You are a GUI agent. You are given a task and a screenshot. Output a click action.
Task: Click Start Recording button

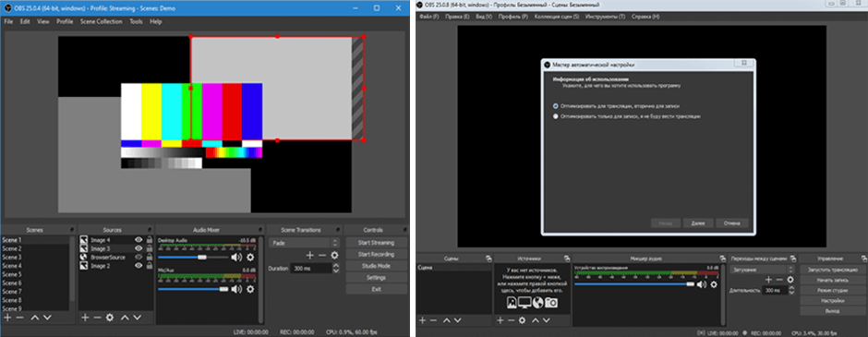[377, 255]
